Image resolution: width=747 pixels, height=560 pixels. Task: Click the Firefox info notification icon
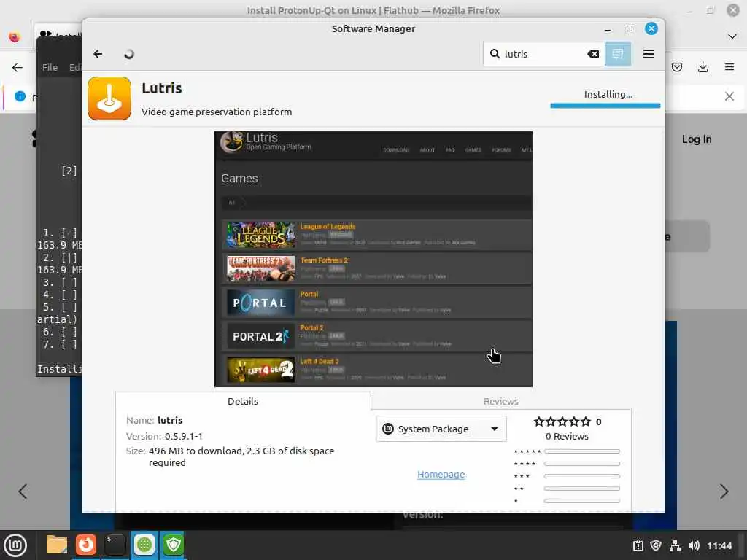click(20, 96)
